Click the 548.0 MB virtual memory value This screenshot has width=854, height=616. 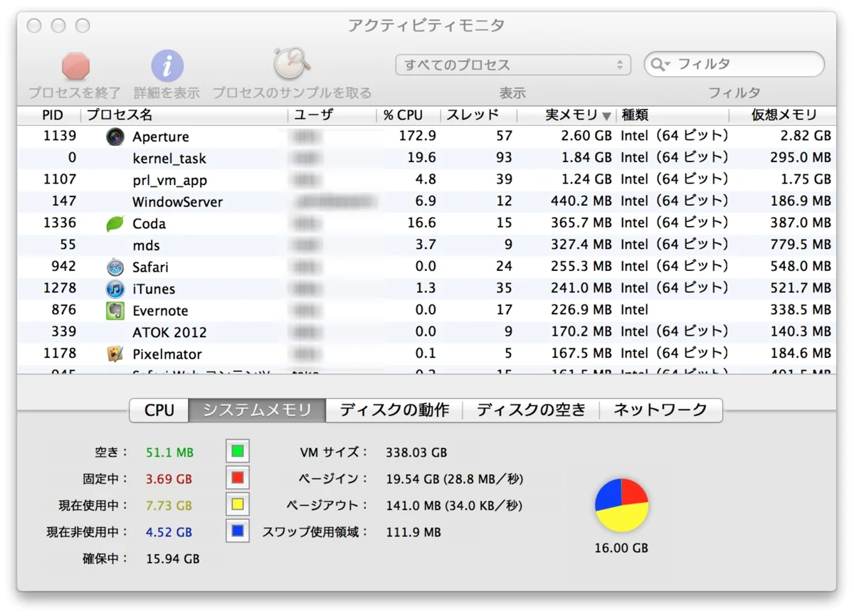(801, 267)
